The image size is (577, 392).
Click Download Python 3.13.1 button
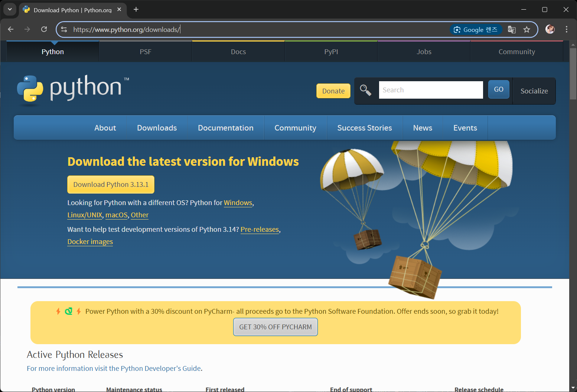[x=111, y=185]
